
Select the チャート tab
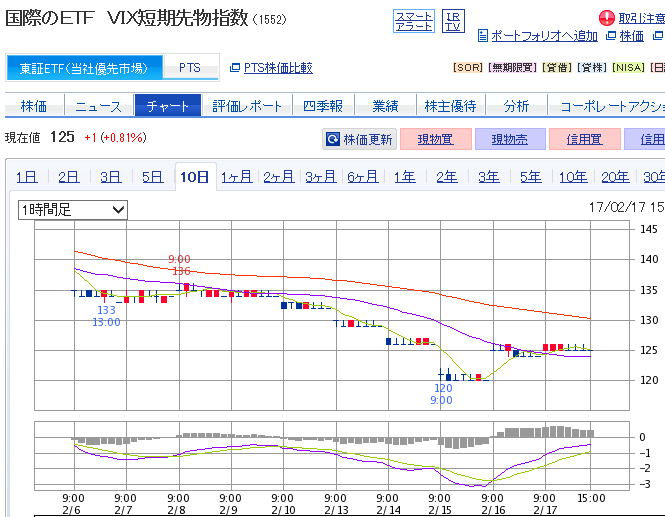(x=168, y=106)
